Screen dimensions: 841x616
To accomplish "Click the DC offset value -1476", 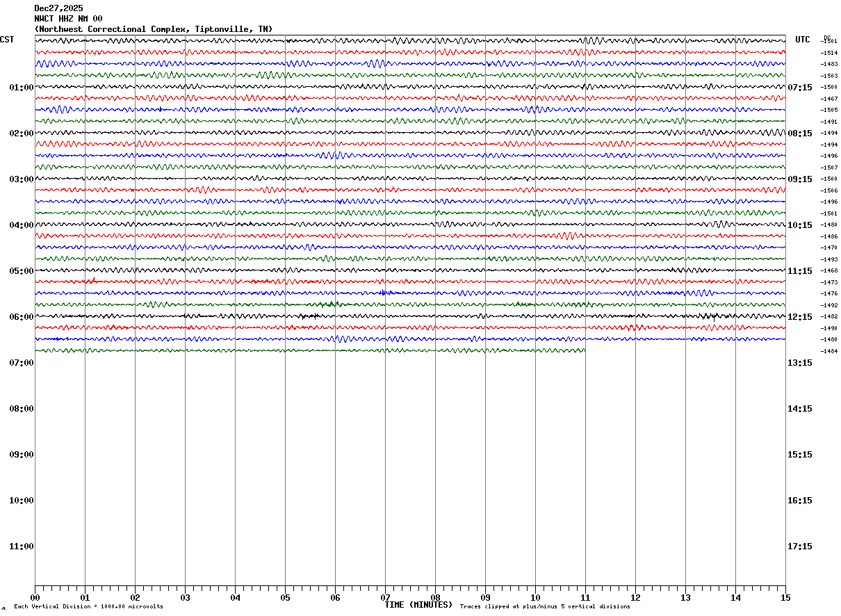I will click(829, 293).
